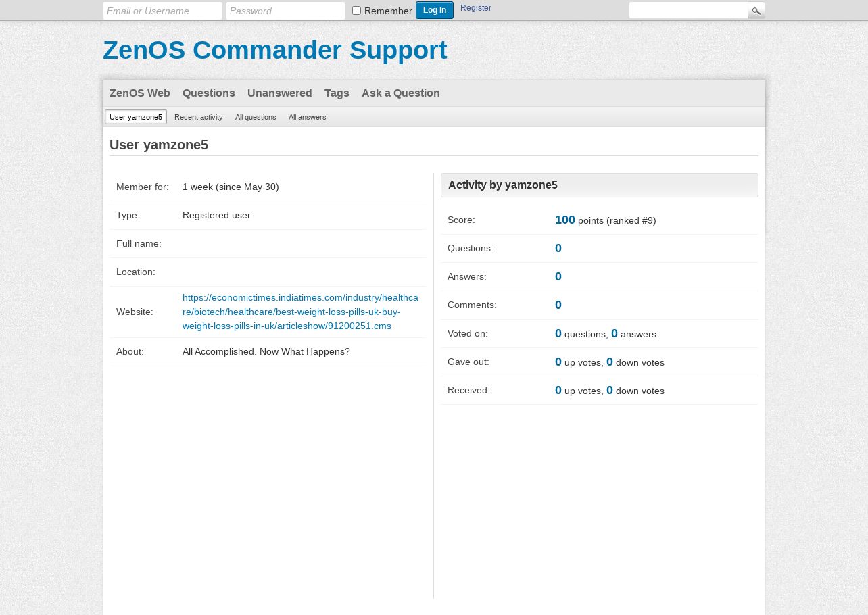868x615 pixels.
Task: Select the User yamzone5 sub-tab
Action: tap(136, 117)
